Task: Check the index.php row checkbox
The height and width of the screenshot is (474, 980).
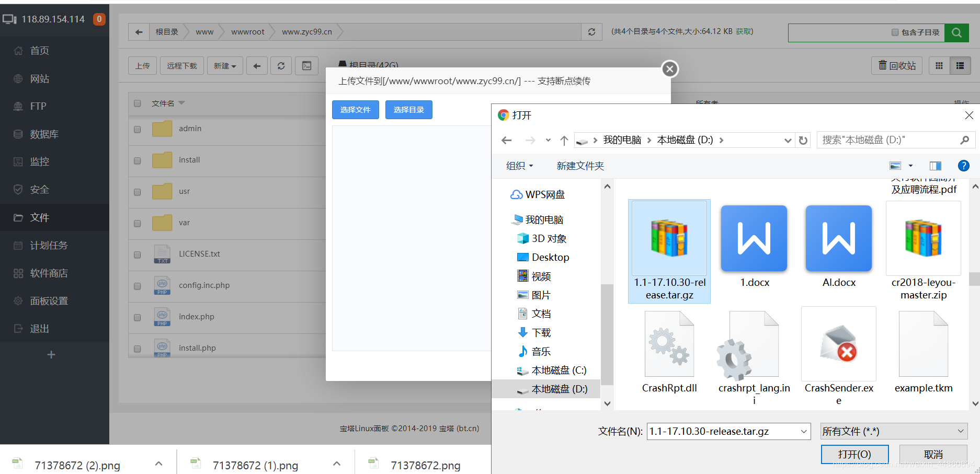Action: point(138,317)
